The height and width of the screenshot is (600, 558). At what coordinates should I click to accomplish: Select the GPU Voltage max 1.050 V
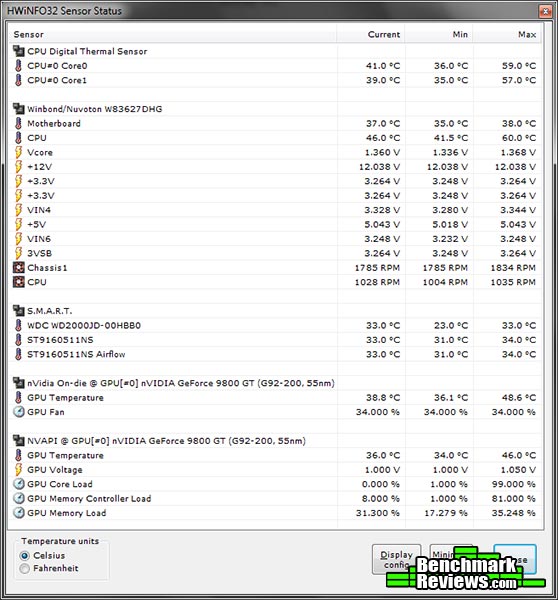tap(518, 470)
